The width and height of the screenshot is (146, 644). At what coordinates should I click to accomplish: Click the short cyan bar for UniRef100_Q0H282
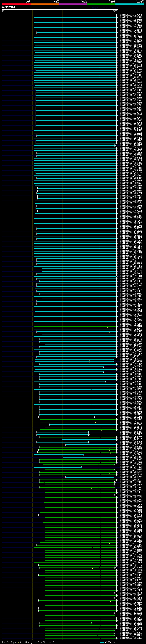[90, 457]
